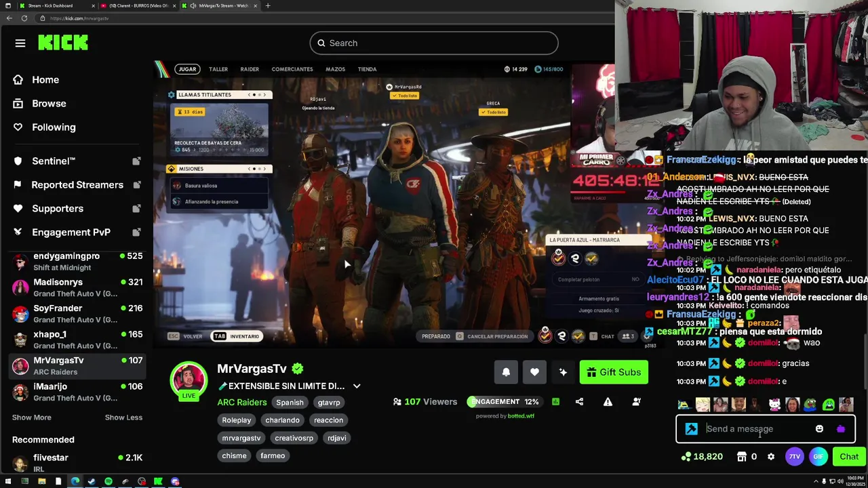Open botted.wtf link

(520, 416)
